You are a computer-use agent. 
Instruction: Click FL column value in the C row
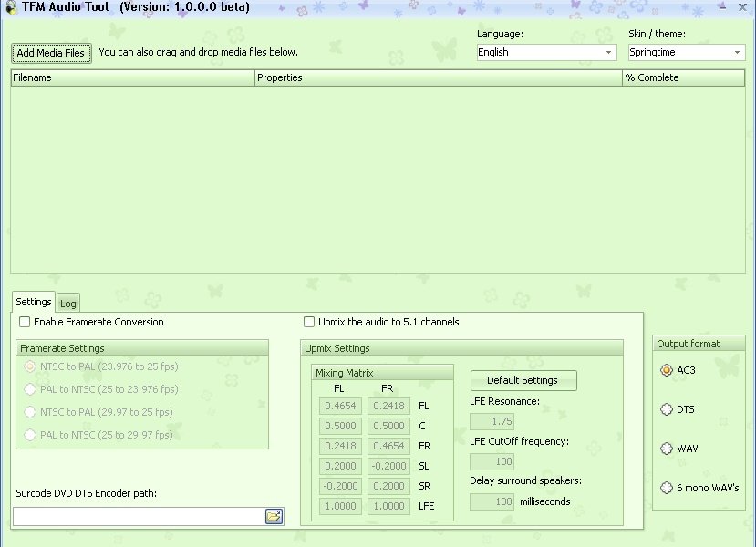click(340, 427)
